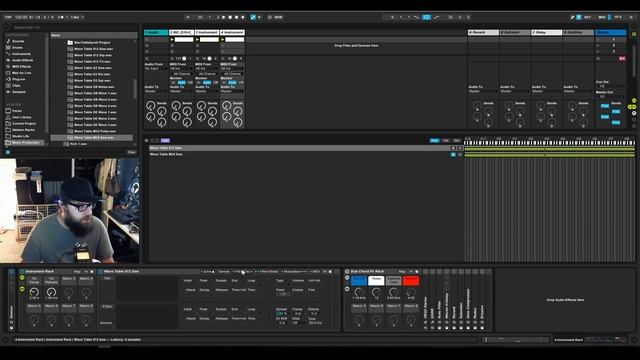
Task: Adjust the first Instrument Rack macro knob
Action: pyautogui.click(x=34, y=292)
